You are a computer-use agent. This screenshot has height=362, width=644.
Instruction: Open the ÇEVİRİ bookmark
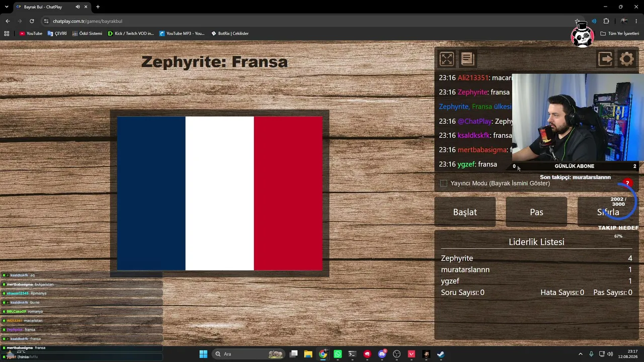57,34
